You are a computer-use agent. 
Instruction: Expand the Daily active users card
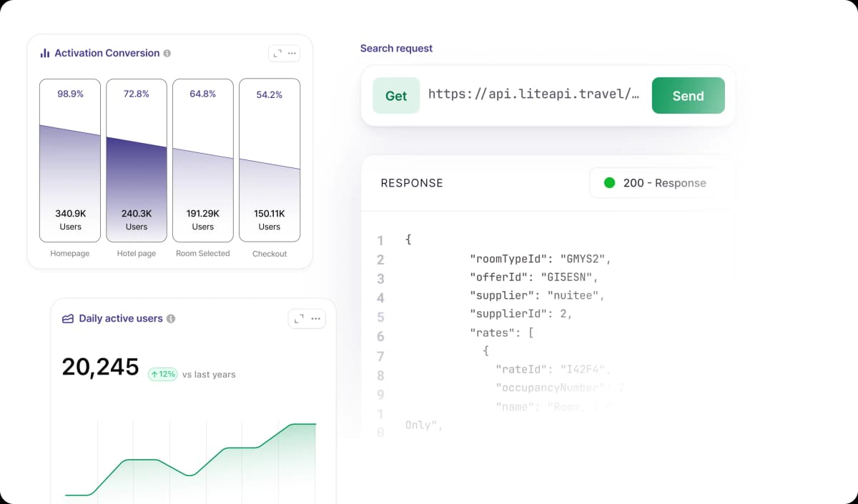tap(299, 319)
